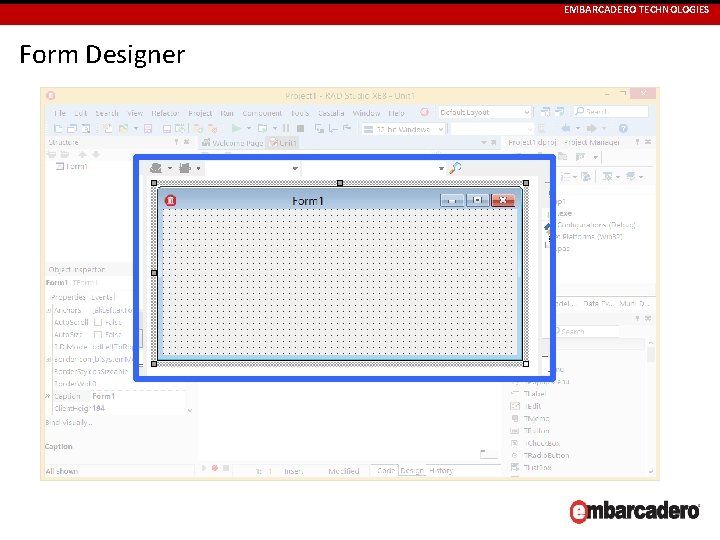
Task: Open the first designer toolbar combo box
Action: point(253,169)
